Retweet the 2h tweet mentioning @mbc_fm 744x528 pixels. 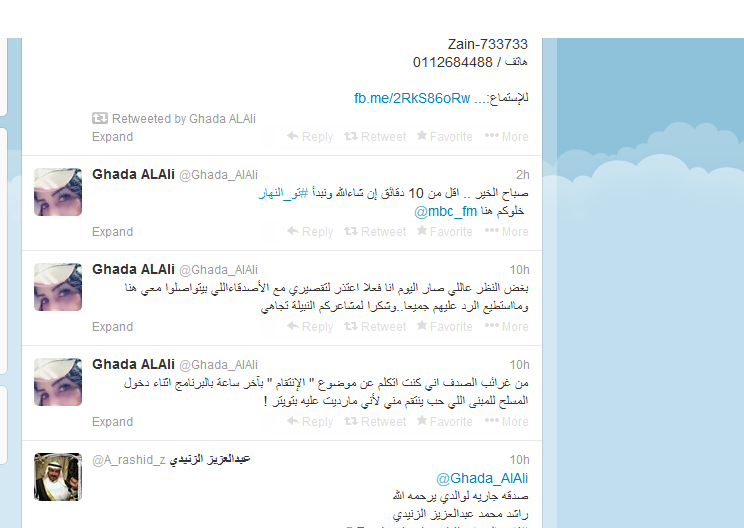pyautogui.click(x=375, y=232)
